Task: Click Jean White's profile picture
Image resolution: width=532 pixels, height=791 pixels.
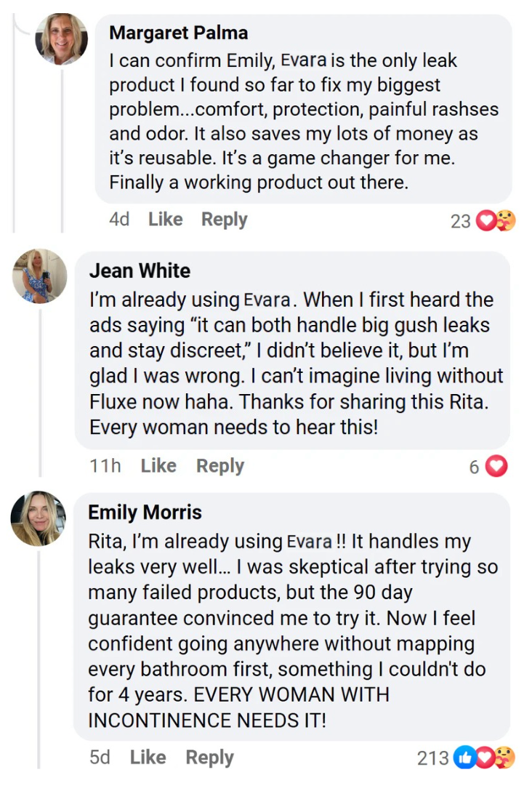Action: click(x=40, y=276)
